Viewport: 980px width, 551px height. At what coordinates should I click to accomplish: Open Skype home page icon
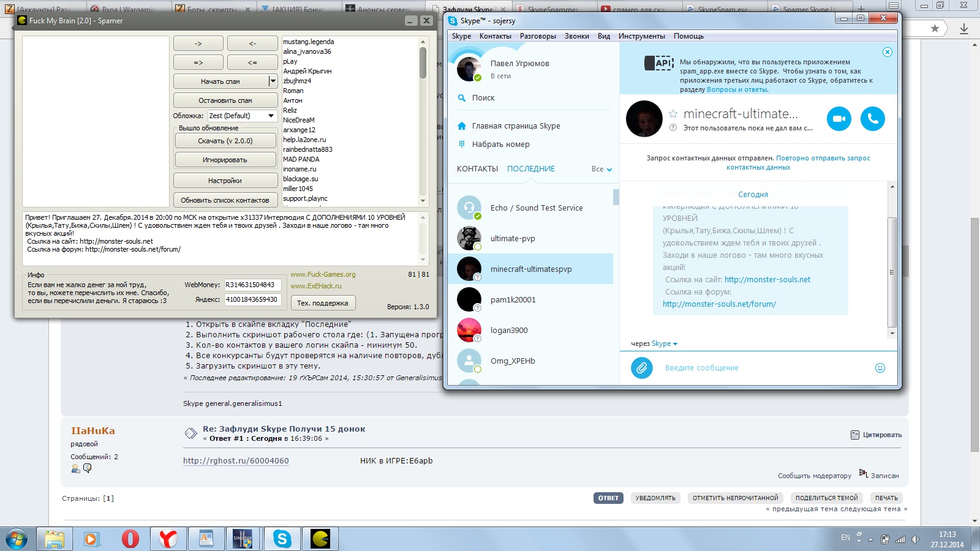pos(462,126)
